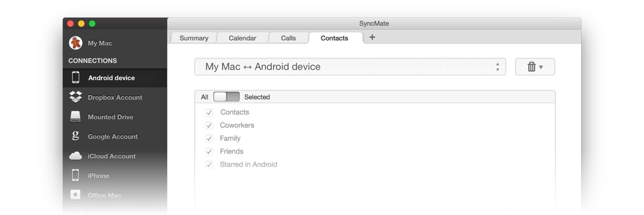
Task: Expand the trash delete dropdown
Action: tap(535, 67)
